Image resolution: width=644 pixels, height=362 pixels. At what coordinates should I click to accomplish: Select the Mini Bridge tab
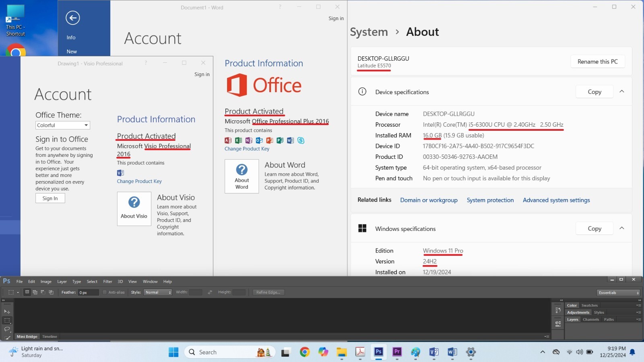(27, 337)
